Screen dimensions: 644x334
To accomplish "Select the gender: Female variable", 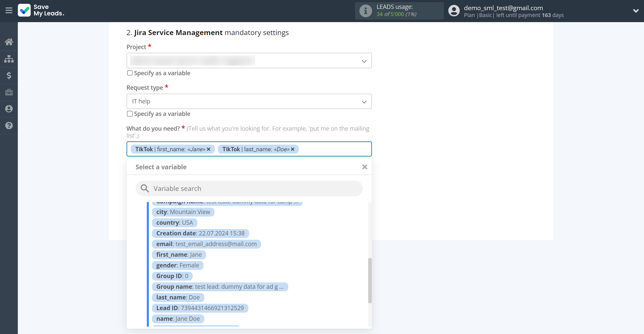I will 178,265.
